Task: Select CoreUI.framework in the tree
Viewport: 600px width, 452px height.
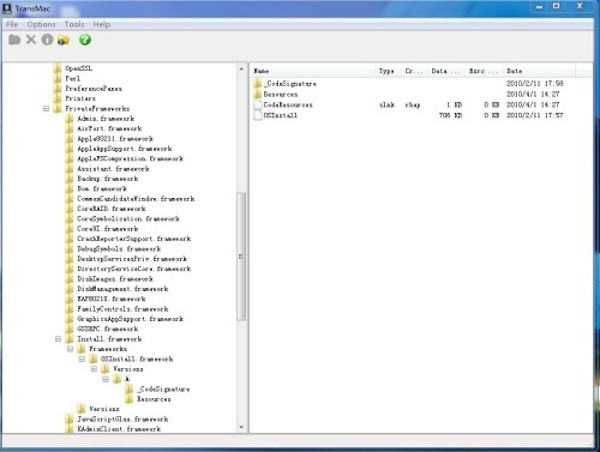Action: point(108,229)
